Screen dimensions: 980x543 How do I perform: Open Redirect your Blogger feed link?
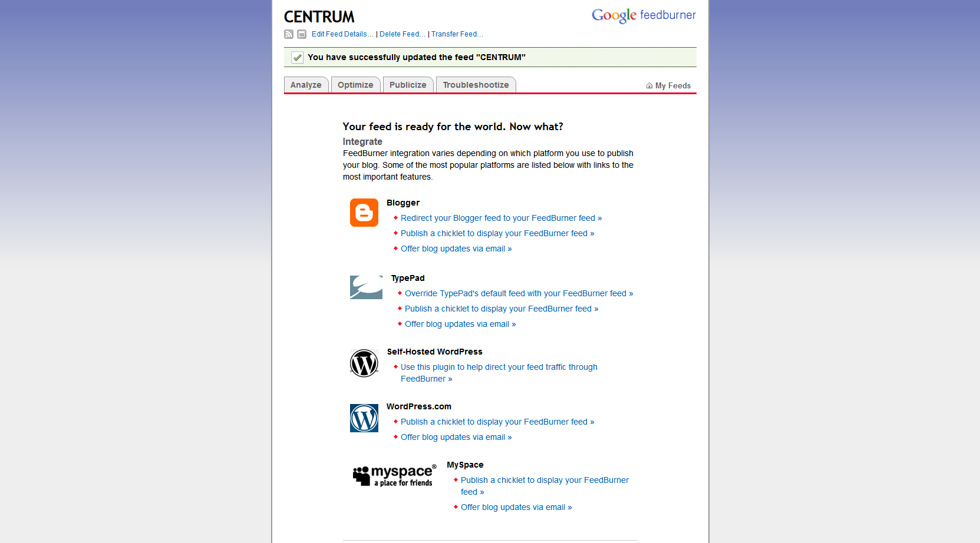[x=501, y=218]
